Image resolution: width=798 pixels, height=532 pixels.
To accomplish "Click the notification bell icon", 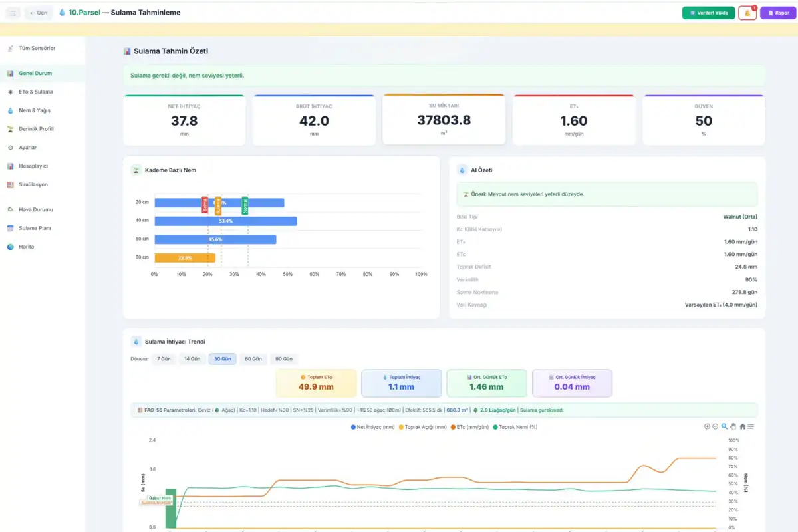I will coord(747,13).
